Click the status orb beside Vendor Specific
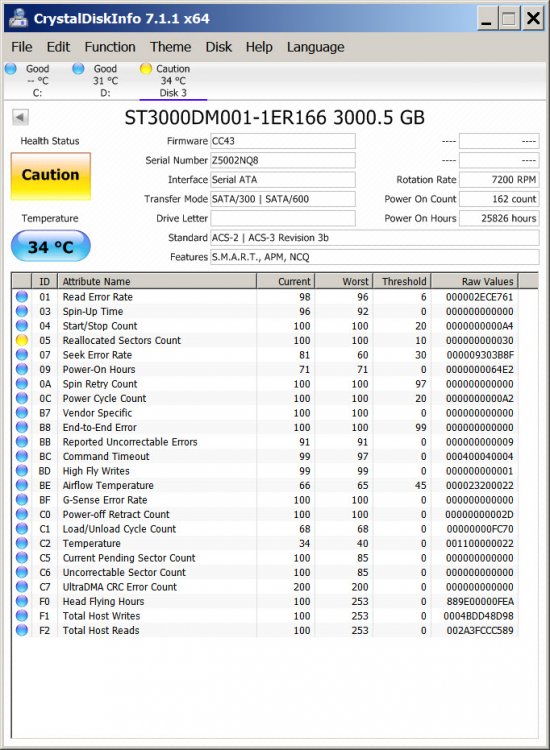 click(22, 413)
